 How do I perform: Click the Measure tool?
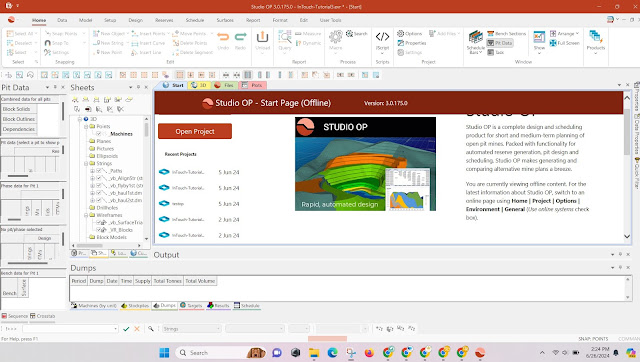[x=308, y=33]
